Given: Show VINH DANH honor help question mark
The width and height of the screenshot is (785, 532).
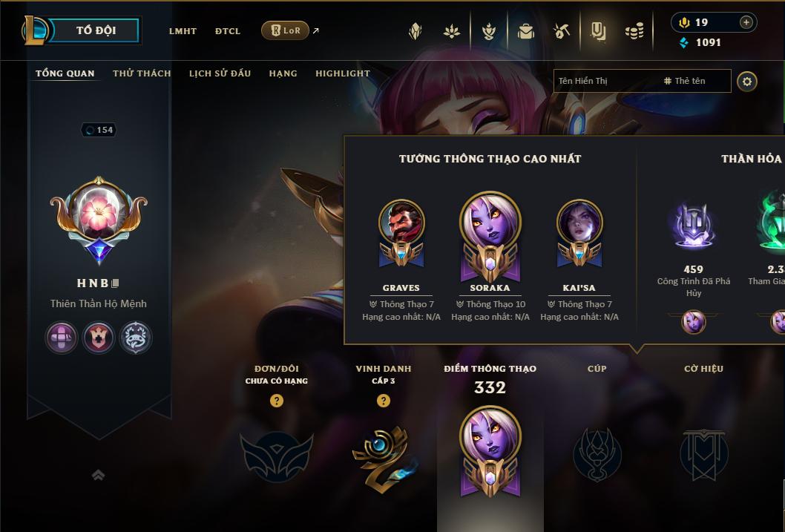Looking at the screenshot, I should click(x=383, y=401).
